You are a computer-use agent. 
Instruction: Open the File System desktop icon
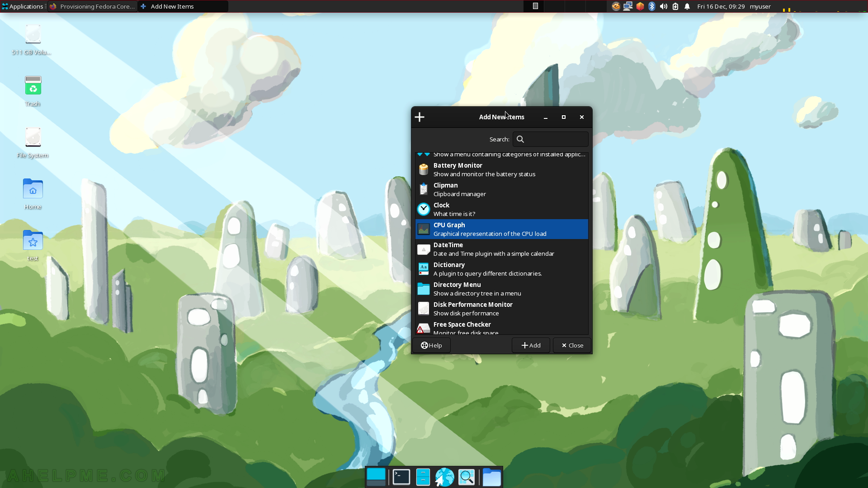click(x=33, y=142)
